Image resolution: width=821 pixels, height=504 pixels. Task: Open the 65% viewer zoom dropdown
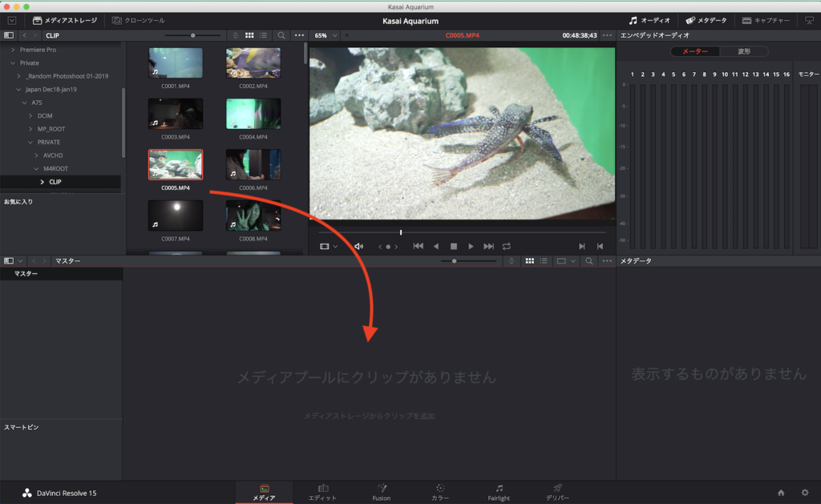(326, 35)
